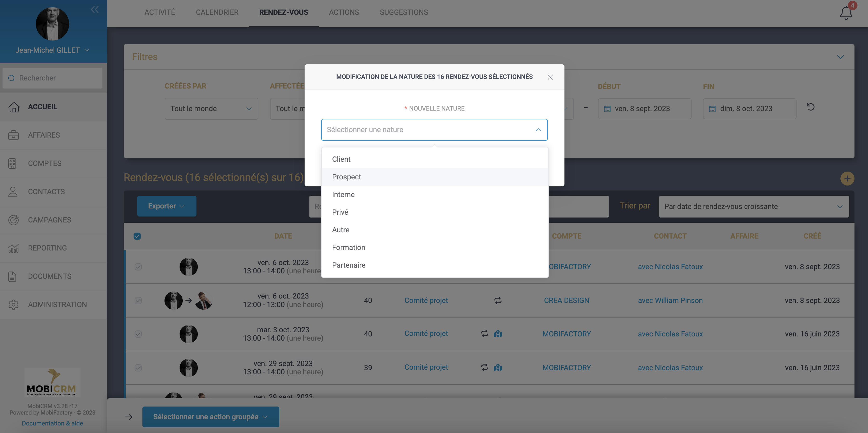Choose Prospect from the nature list

[346, 177]
